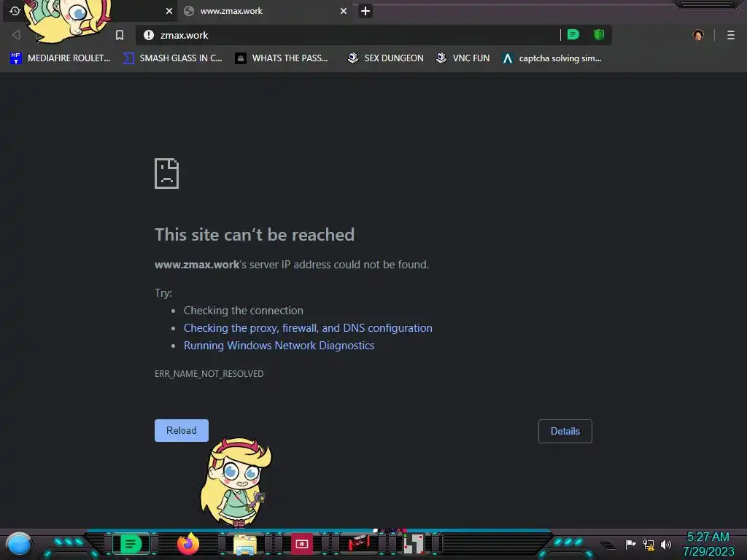Click the Details button

tap(565, 431)
